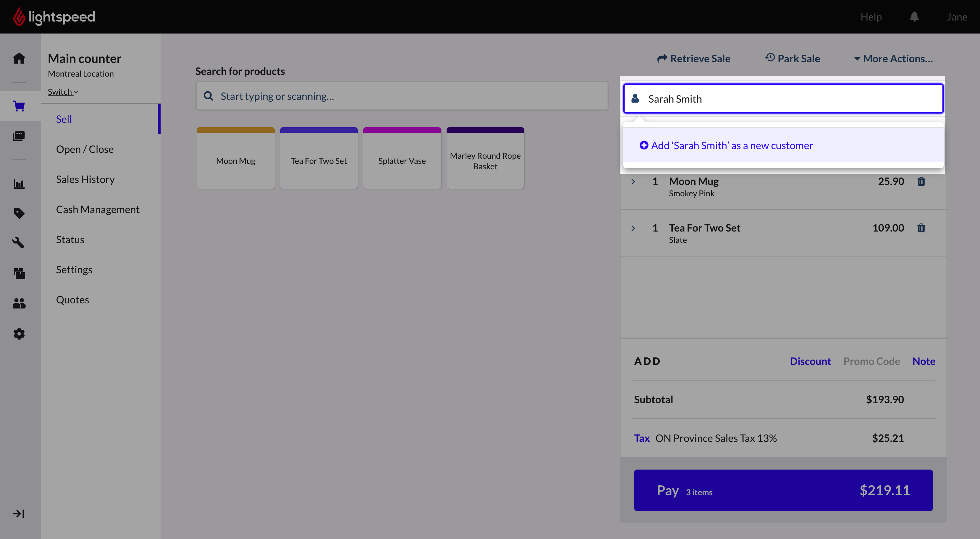The width and height of the screenshot is (980, 539).
Task: Open the inventory toolbox icon
Action: [19, 273]
